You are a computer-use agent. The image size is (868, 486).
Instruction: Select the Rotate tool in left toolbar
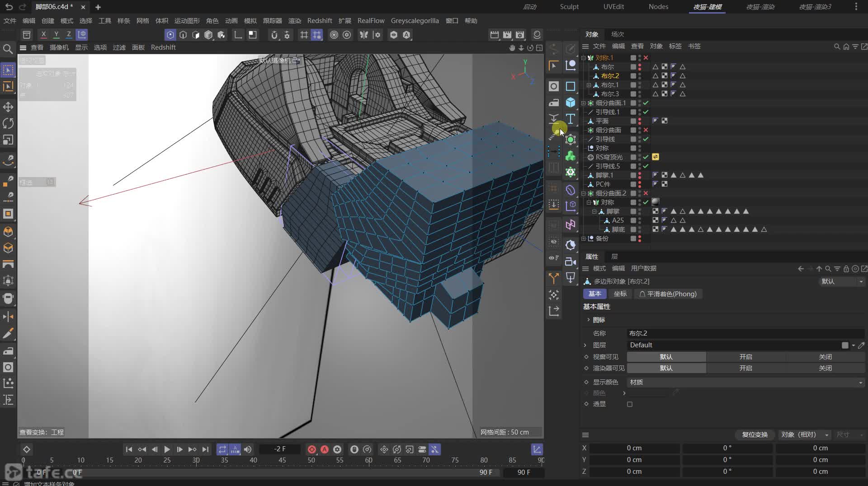pos(8,123)
